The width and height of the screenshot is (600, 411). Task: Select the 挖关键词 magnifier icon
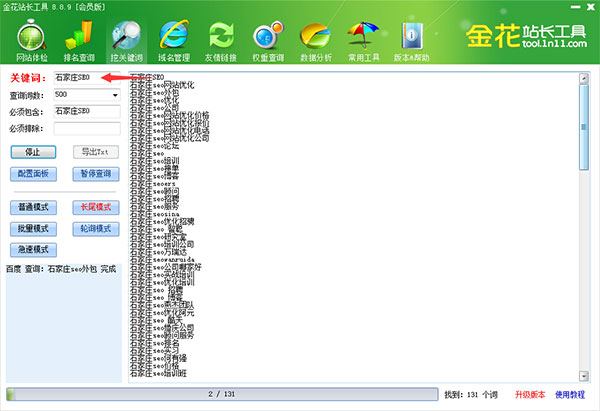[x=126, y=36]
